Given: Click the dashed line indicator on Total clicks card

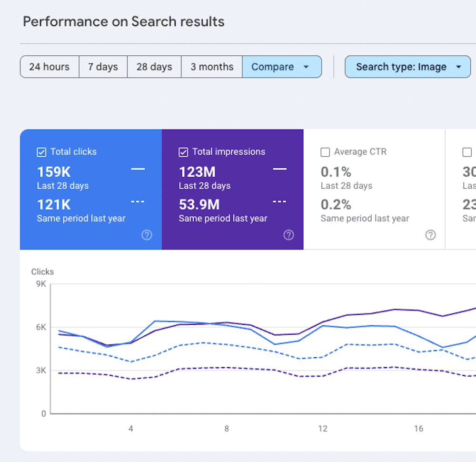Looking at the screenshot, I should pyautogui.click(x=137, y=201).
